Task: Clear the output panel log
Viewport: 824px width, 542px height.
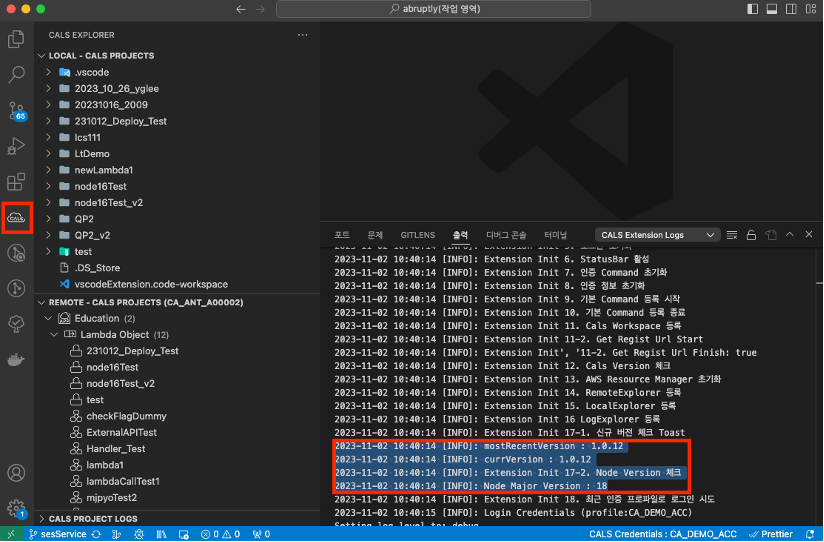Action: point(732,235)
